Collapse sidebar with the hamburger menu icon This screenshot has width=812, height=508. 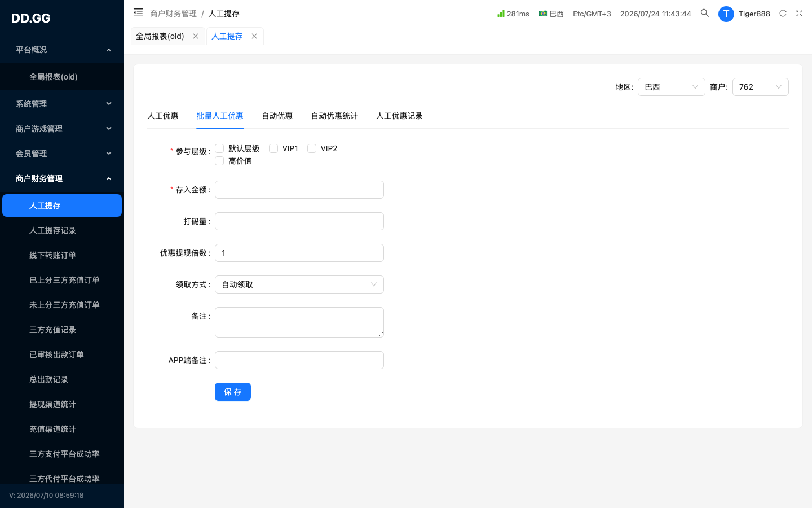click(x=138, y=12)
